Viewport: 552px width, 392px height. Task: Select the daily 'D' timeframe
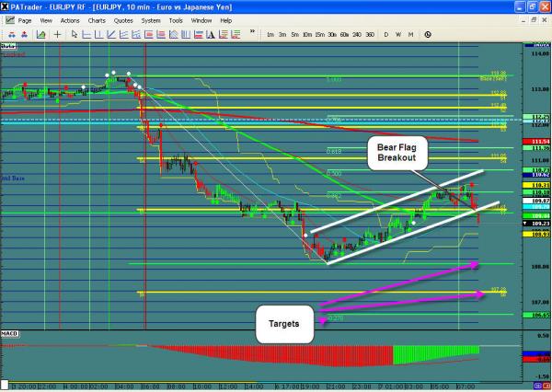pos(386,34)
